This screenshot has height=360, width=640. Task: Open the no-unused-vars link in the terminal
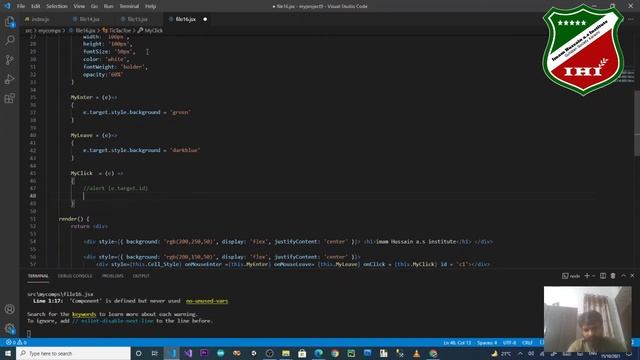[207, 301]
